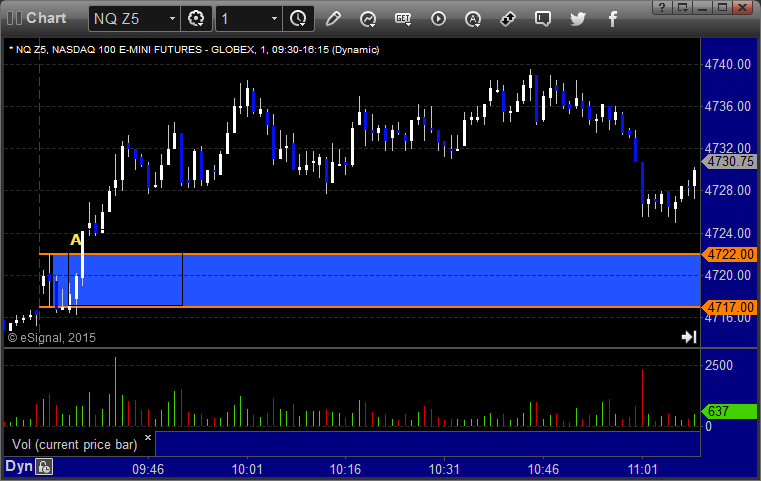This screenshot has width=761, height=481.
Task: Expand the interval '1' dropdown arrow
Action: pyautogui.click(x=274, y=19)
